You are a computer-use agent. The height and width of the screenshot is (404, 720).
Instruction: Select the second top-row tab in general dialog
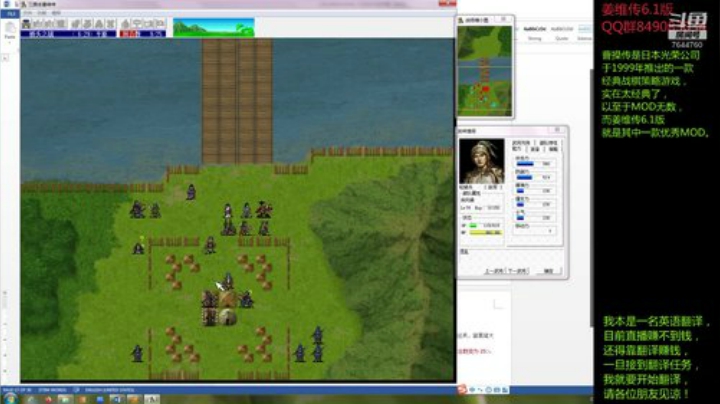[x=548, y=143]
